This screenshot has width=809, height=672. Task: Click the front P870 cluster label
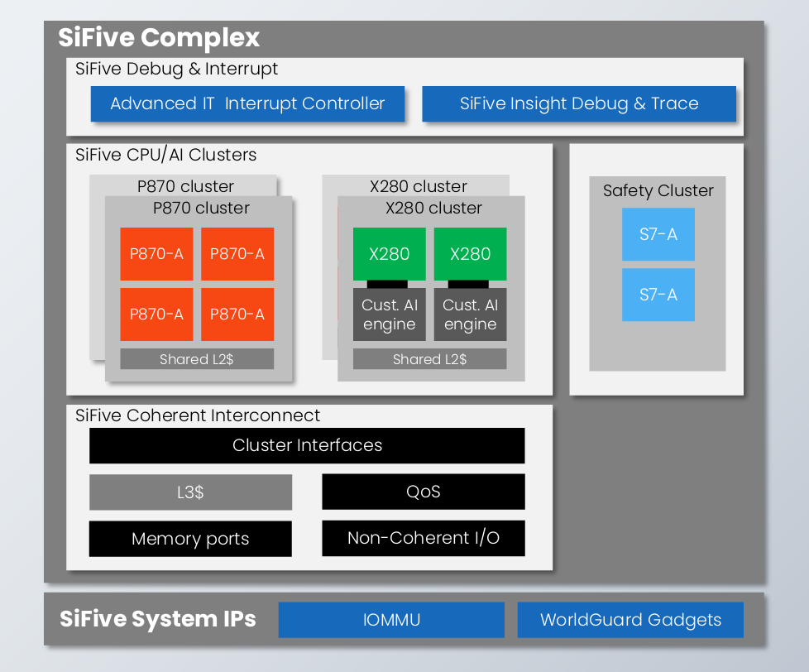(201, 208)
